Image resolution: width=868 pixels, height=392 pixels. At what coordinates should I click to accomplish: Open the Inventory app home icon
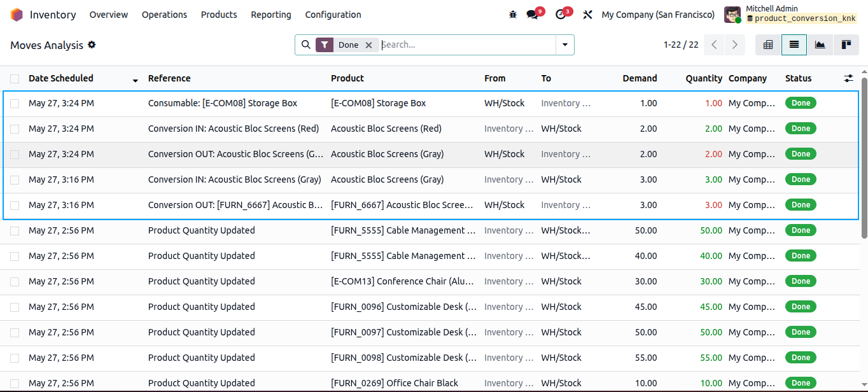[17, 15]
